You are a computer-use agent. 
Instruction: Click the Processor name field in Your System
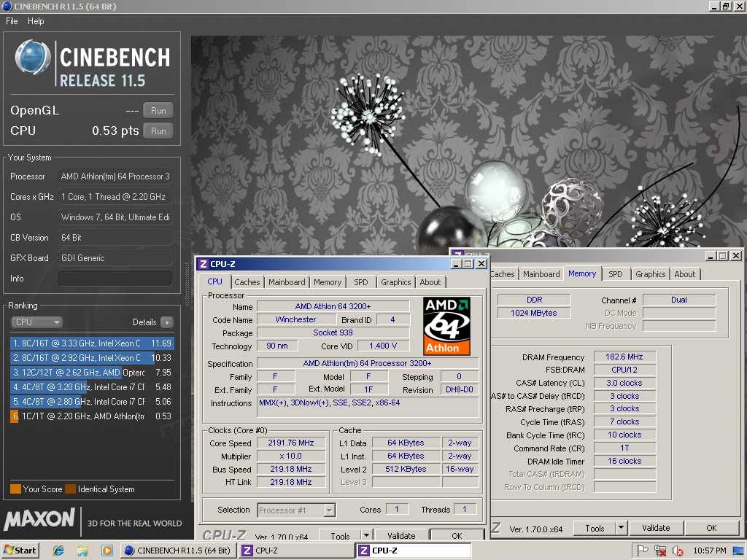pyautogui.click(x=115, y=176)
